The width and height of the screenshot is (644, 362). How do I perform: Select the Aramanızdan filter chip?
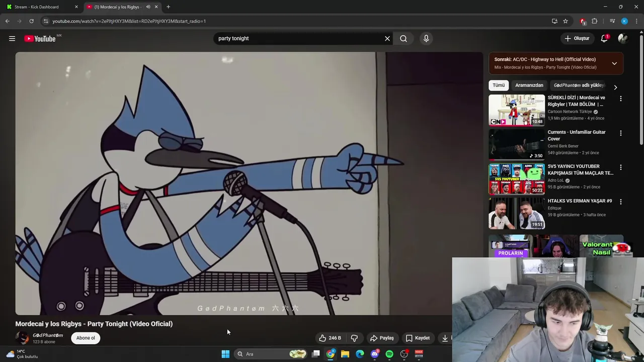pyautogui.click(x=529, y=85)
